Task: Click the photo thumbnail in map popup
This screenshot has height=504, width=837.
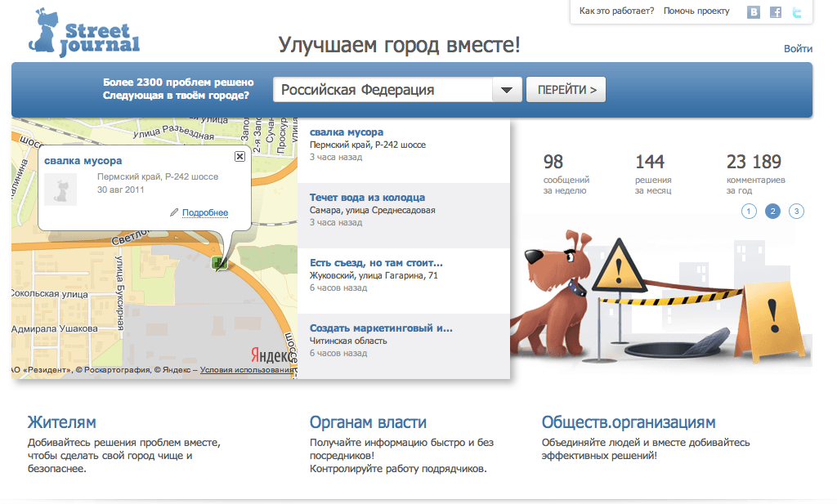Action: click(x=60, y=189)
